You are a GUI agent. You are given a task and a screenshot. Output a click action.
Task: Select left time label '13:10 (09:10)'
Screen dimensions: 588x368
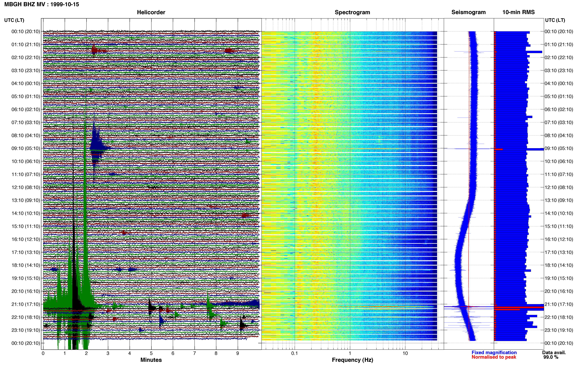coord(26,200)
